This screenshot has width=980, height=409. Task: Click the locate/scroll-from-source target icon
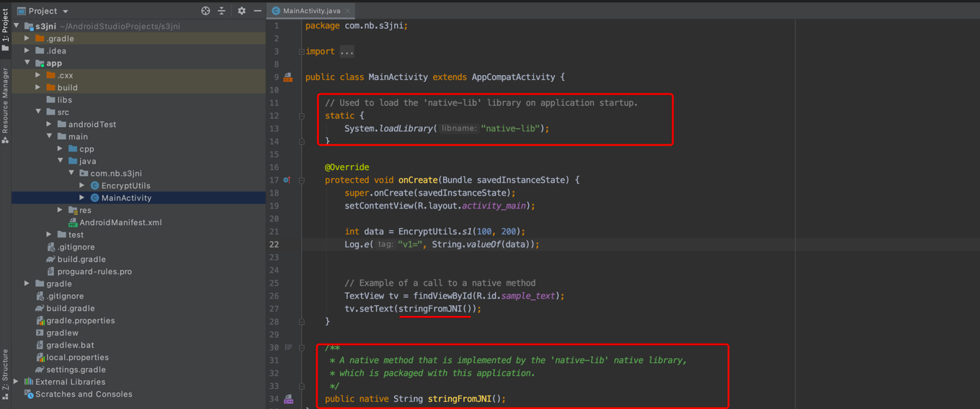click(x=205, y=11)
